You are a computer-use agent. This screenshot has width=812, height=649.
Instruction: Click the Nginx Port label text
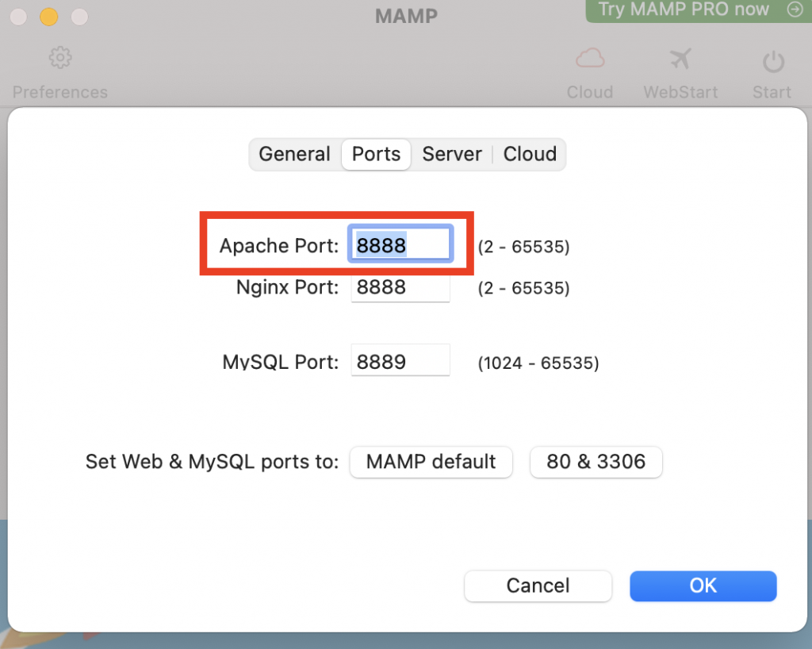click(287, 287)
